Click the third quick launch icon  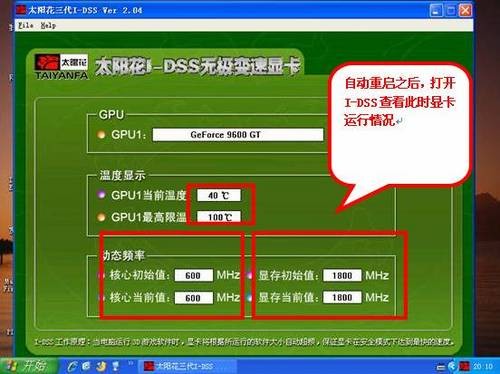(x=101, y=366)
